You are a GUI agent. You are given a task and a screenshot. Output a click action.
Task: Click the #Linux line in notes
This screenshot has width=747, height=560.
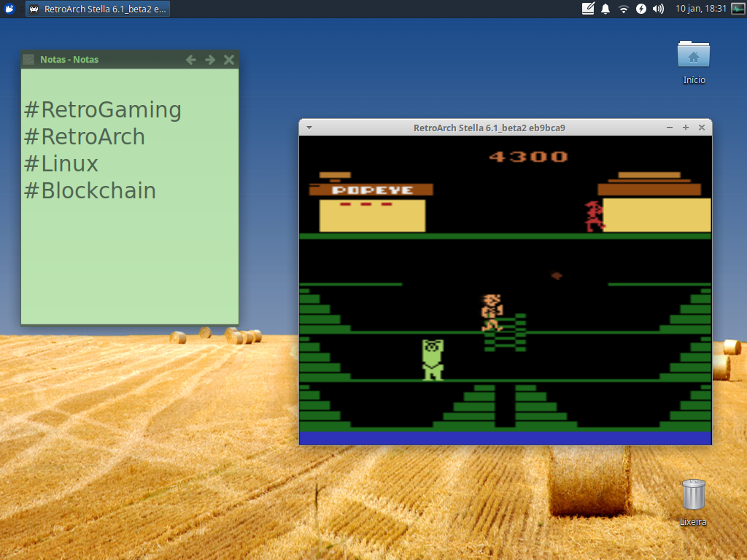click(61, 164)
